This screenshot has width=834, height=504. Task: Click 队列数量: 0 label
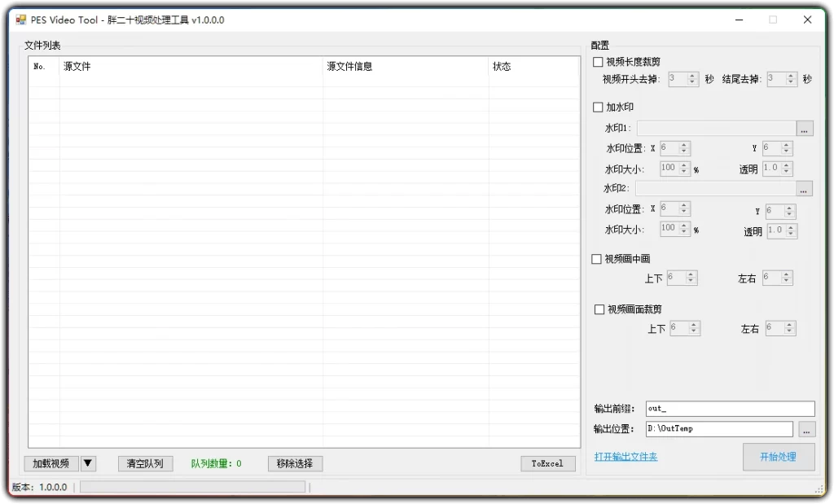point(216,463)
